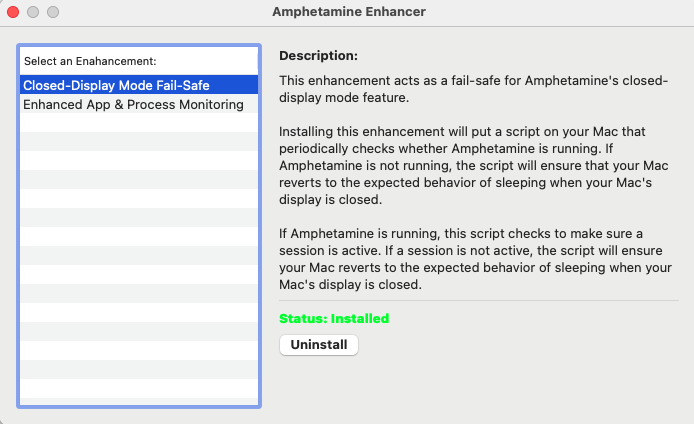Viewport: 694px width, 424px height.
Task: Click the gray zoom window button
Action: [53, 12]
